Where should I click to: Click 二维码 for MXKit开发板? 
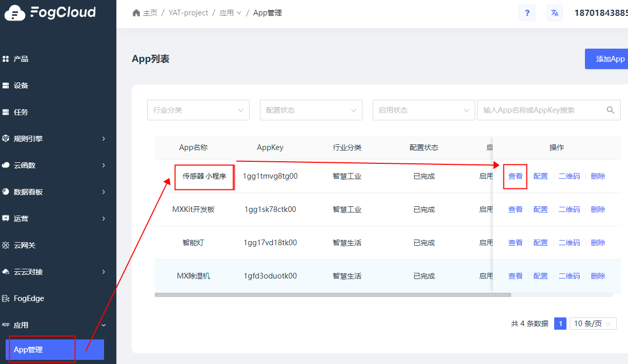tap(569, 209)
